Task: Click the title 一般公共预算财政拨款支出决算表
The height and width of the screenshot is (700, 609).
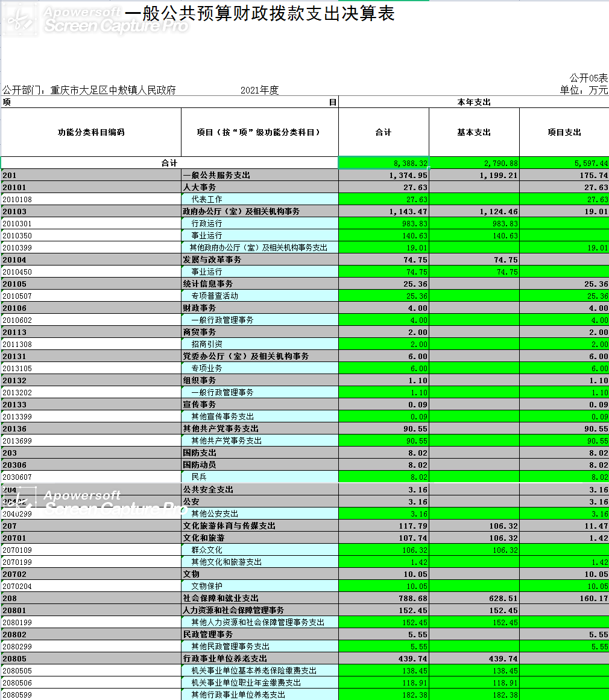Action: [259, 13]
